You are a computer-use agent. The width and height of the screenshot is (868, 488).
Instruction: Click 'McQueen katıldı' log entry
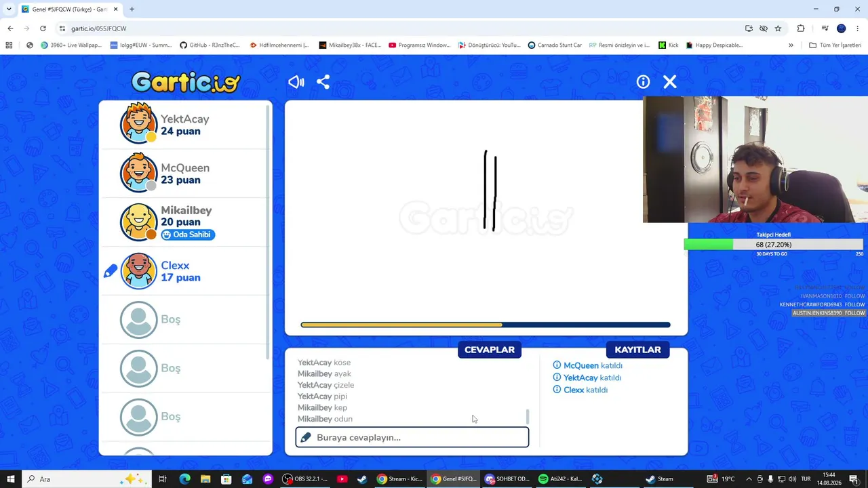[588, 365]
